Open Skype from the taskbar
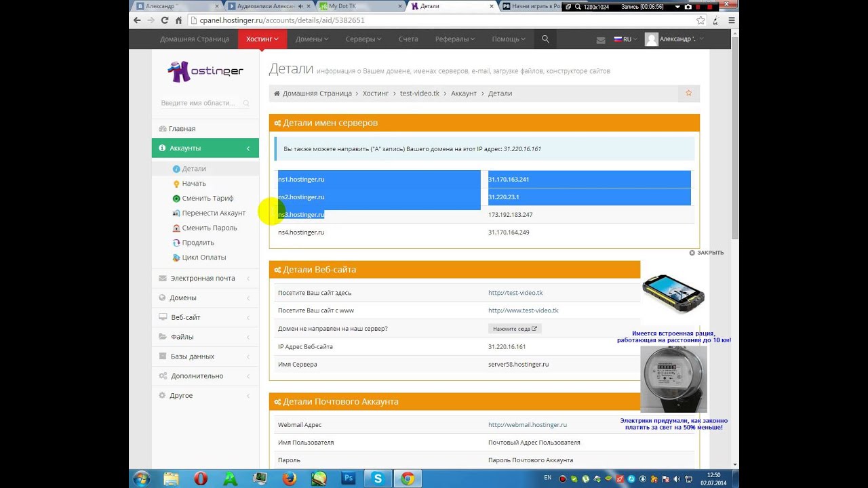This screenshot has width=868, height=488. [378, 479]
